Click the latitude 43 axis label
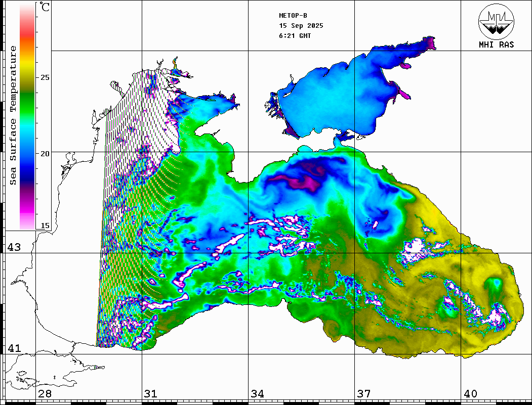532x405 pixels. [13, 247]
